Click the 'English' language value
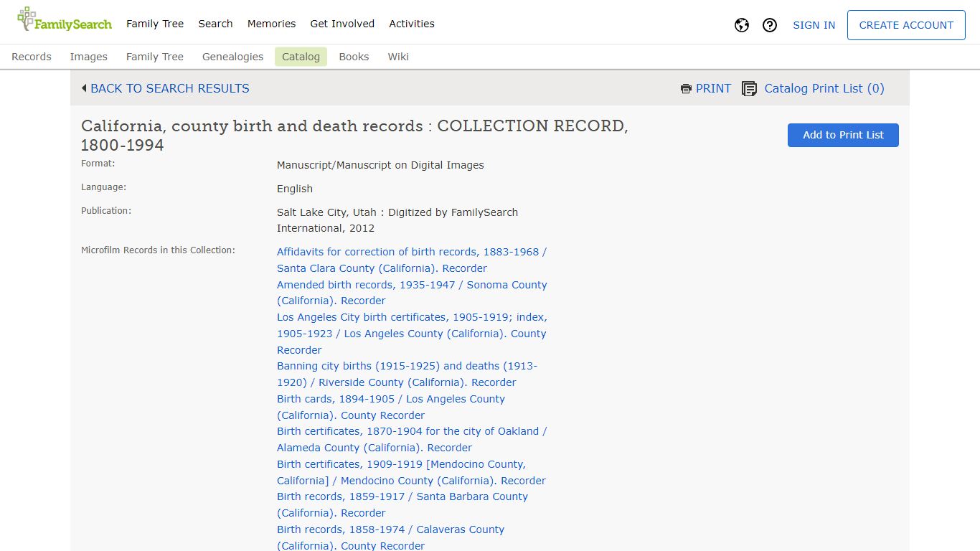980x551 pixels. click(295, 189)
